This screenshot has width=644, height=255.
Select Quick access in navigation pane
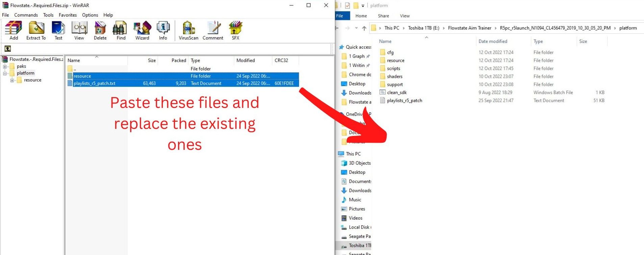pos(355,47)
